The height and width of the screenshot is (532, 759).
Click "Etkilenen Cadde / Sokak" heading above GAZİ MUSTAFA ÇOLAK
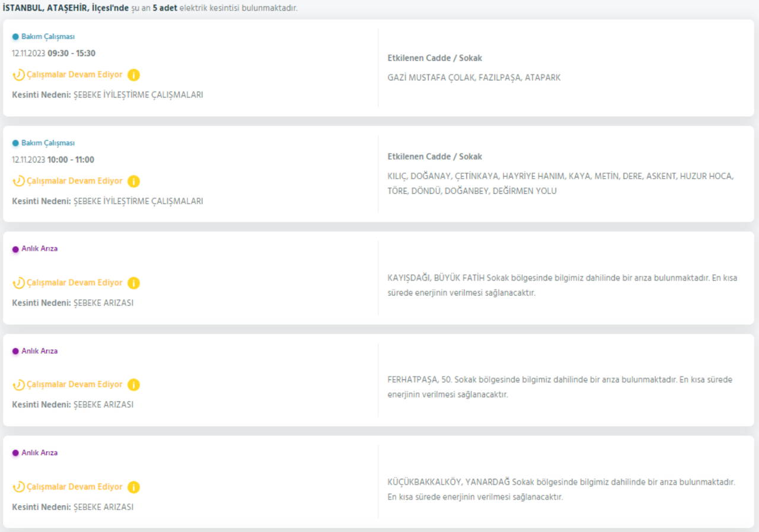[434, 58]
